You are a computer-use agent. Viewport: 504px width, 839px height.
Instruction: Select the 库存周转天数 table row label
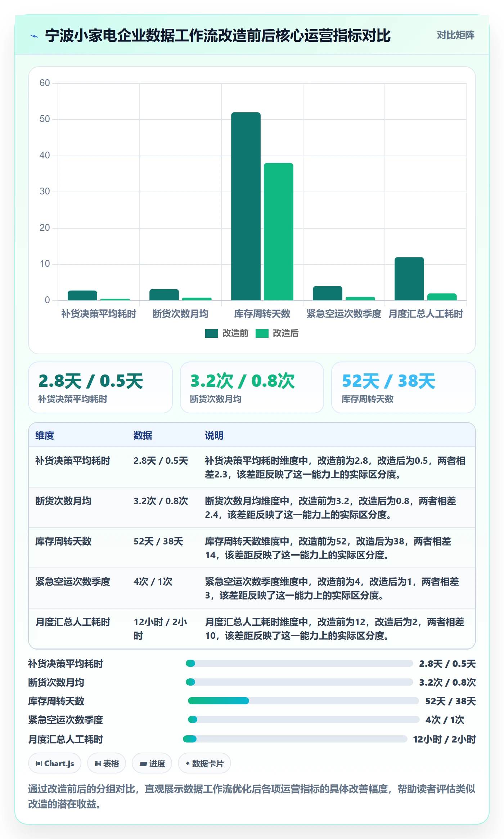tap(63, 541)
